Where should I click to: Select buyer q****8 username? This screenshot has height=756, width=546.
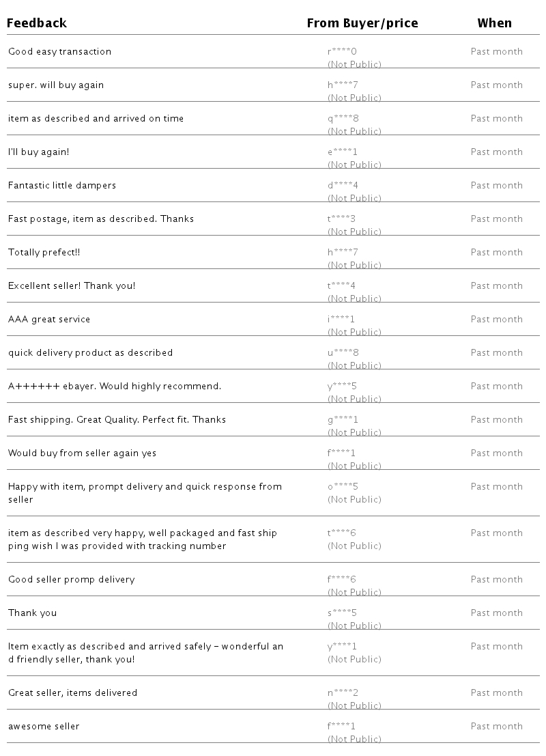343,119
